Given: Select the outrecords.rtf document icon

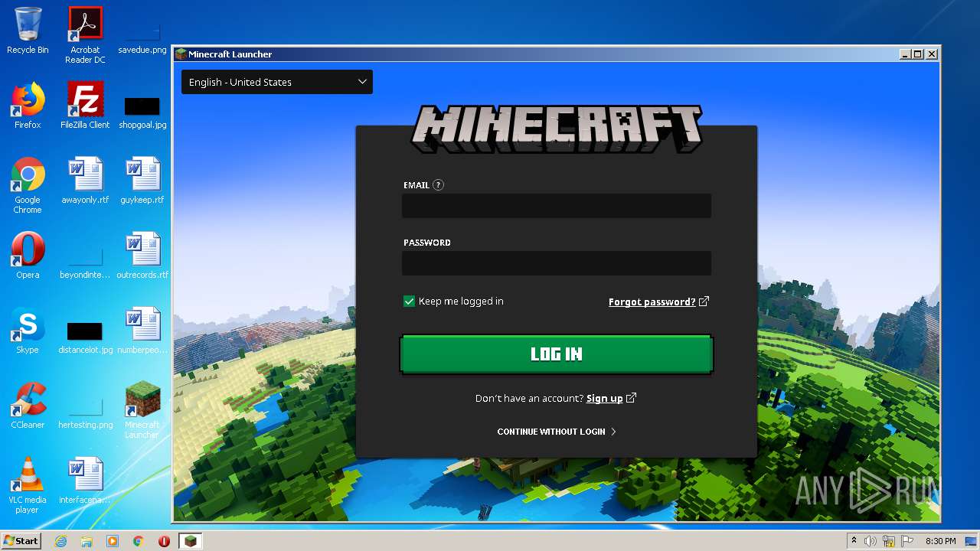Looking at the screenshot, I should point(142,256).
